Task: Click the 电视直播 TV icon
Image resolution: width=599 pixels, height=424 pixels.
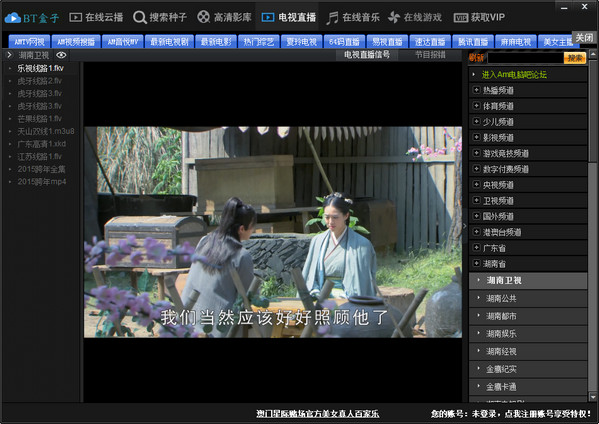Action: pyautogui.click(x=268, y=17)
